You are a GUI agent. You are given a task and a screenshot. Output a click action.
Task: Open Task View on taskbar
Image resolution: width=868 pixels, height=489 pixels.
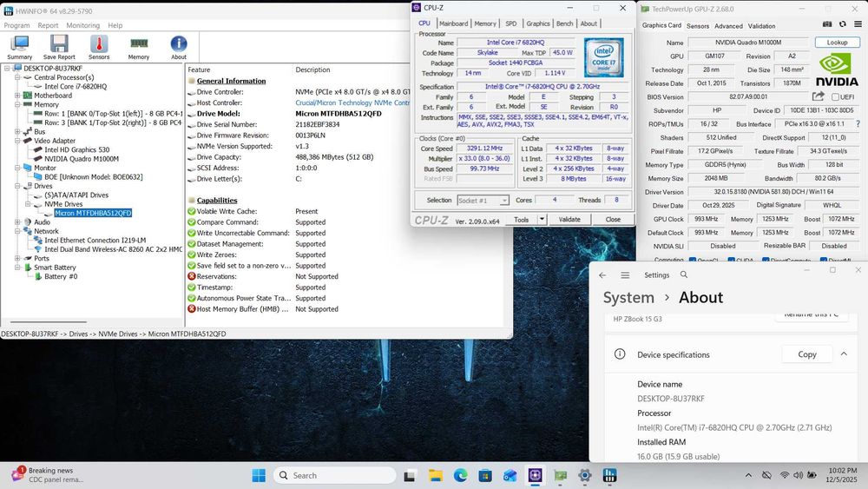[x=410, y=475]
